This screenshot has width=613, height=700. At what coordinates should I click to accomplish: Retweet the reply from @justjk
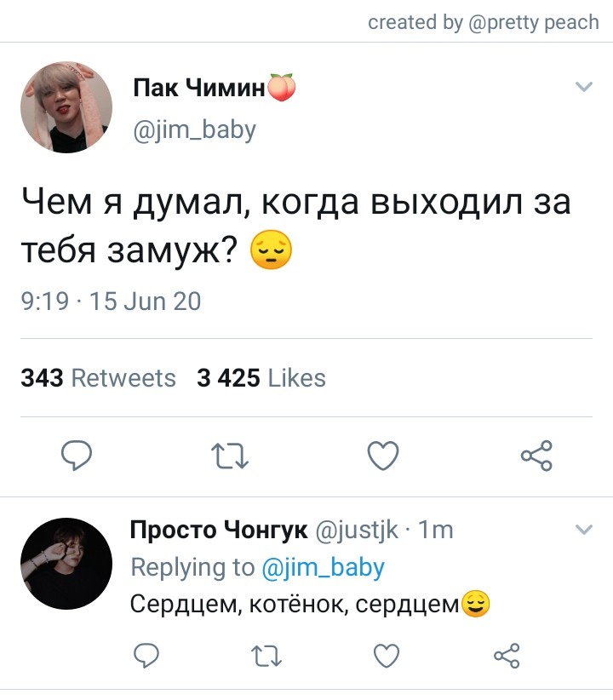(x=266, y=656)
